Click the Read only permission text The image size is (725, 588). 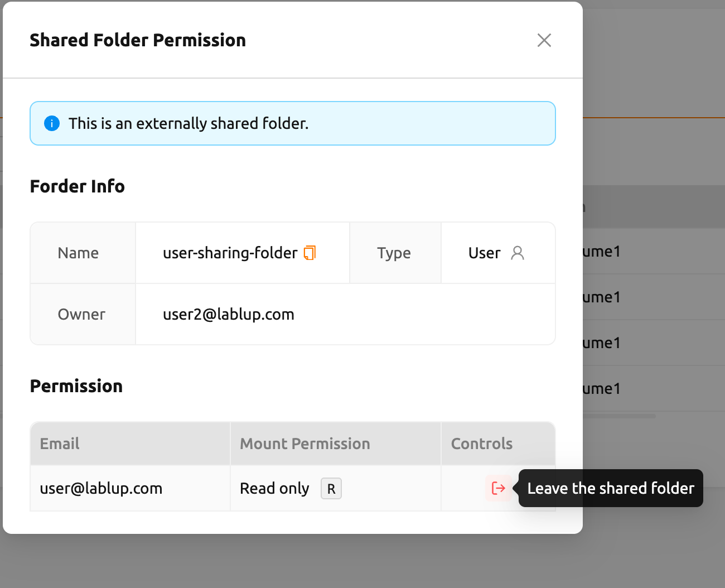[274, 489]
